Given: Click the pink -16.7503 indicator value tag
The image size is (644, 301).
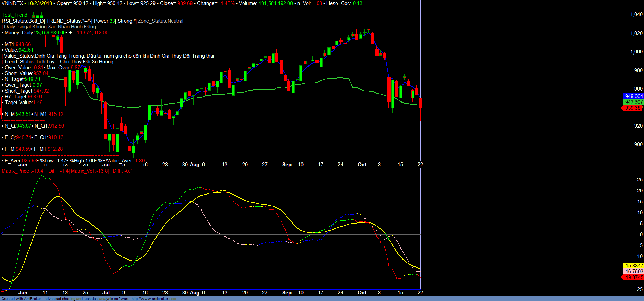Looking at the screenshot, I should pos(633,272).
